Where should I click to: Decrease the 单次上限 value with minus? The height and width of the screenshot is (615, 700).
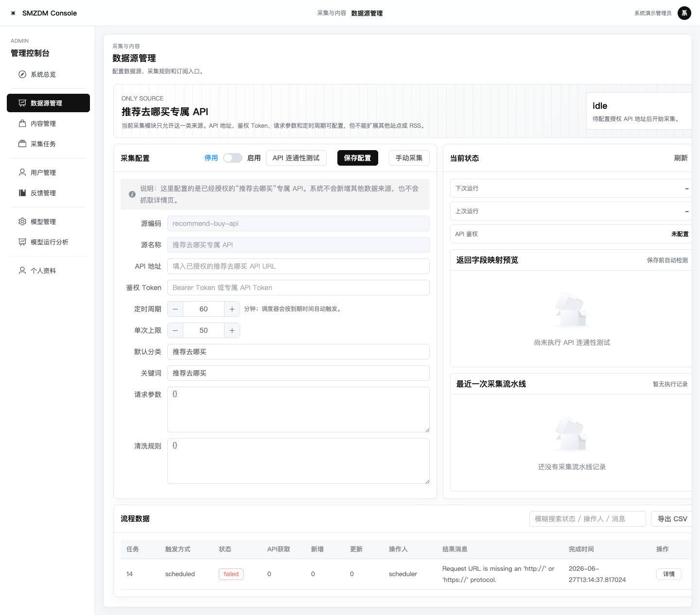[x=175, y=330]
